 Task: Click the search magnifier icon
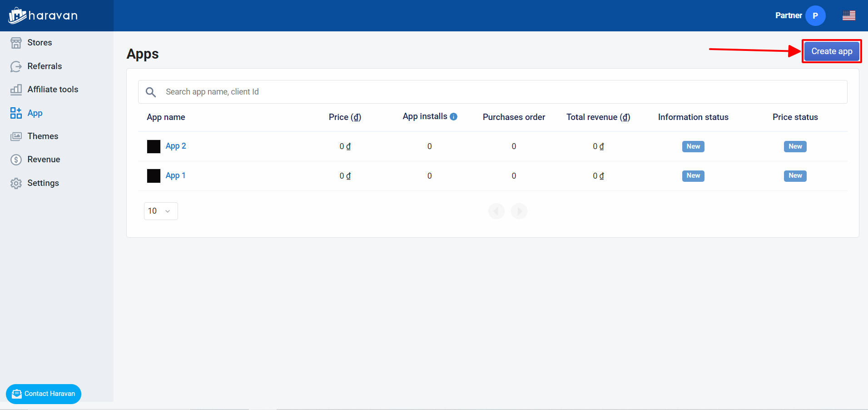(151, 92)
